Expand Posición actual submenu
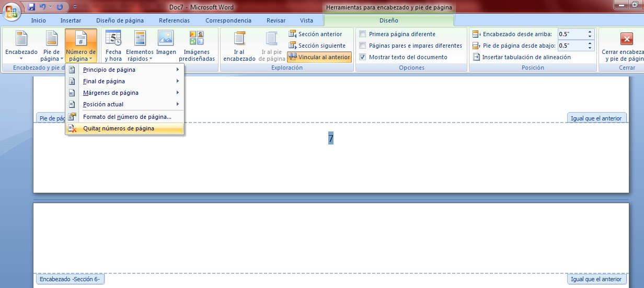 124,104
